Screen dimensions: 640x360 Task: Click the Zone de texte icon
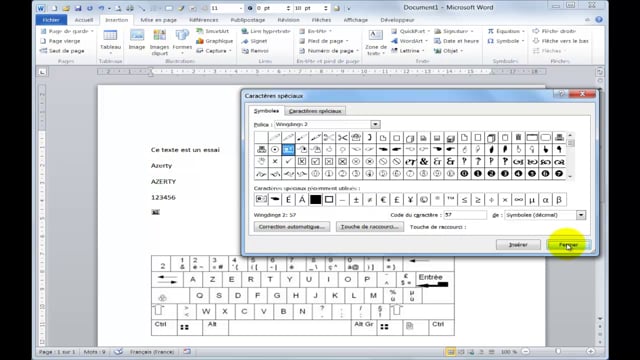(x=376, y=41)
